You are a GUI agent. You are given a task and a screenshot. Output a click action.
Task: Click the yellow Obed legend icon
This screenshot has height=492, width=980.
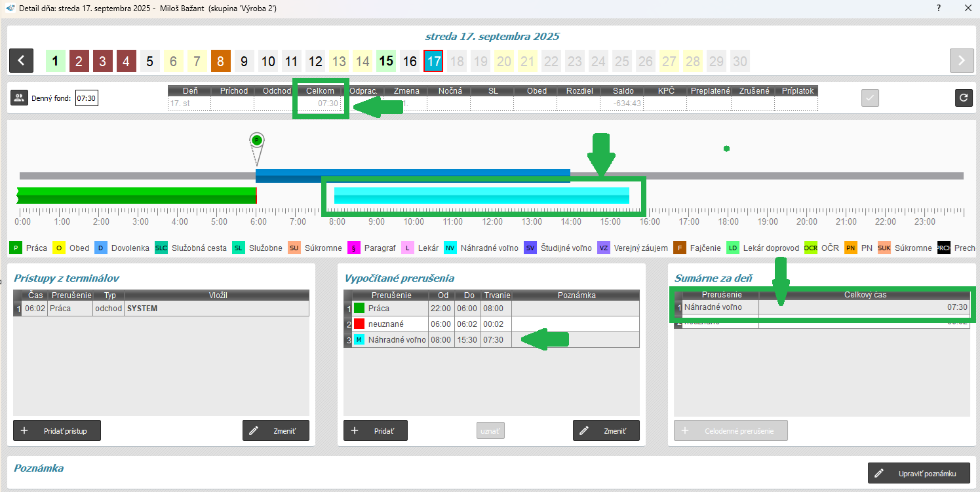[59, 248]
